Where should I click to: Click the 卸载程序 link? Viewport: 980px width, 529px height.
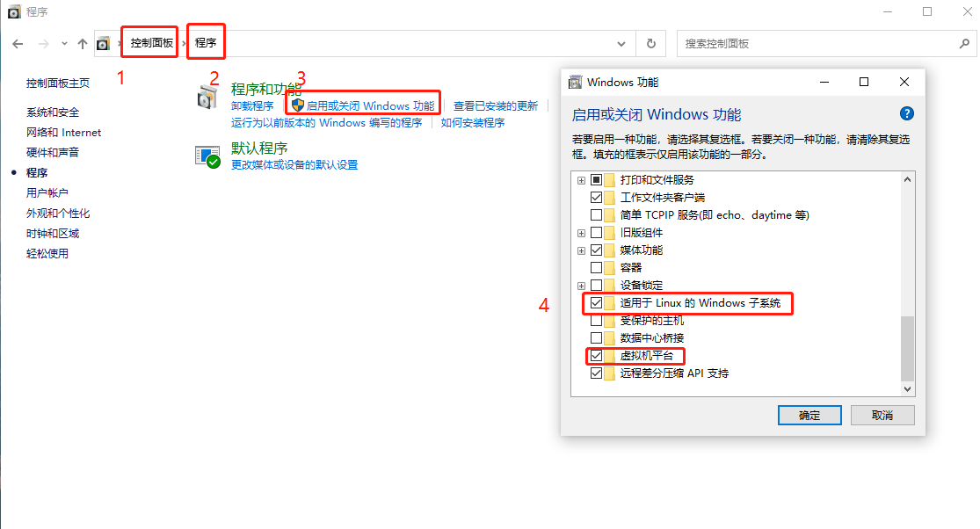252,106
